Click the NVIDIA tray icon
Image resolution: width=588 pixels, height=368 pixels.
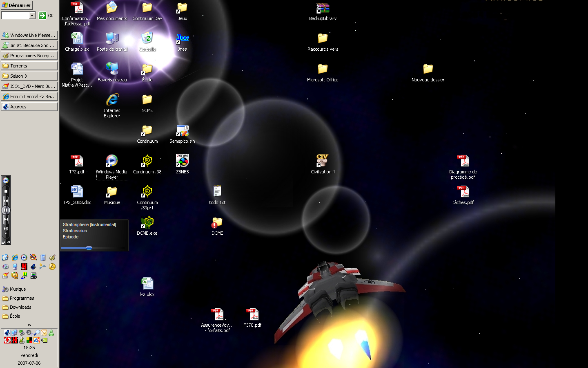coord(44,340)
